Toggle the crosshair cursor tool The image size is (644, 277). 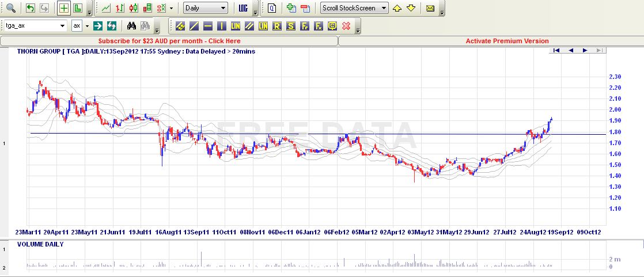click(x=64, y=7)
